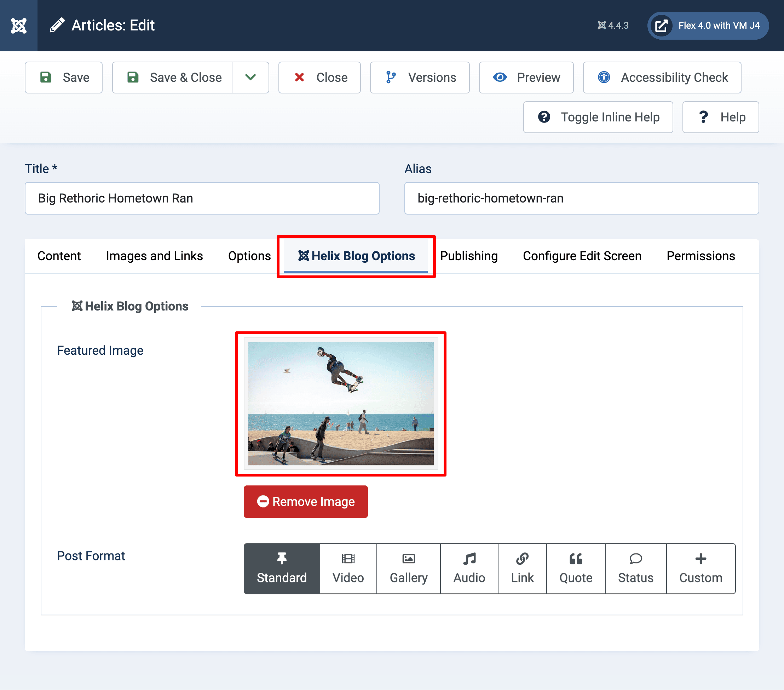Open the Versions history button
784x690 pixels.
point(420,77)
